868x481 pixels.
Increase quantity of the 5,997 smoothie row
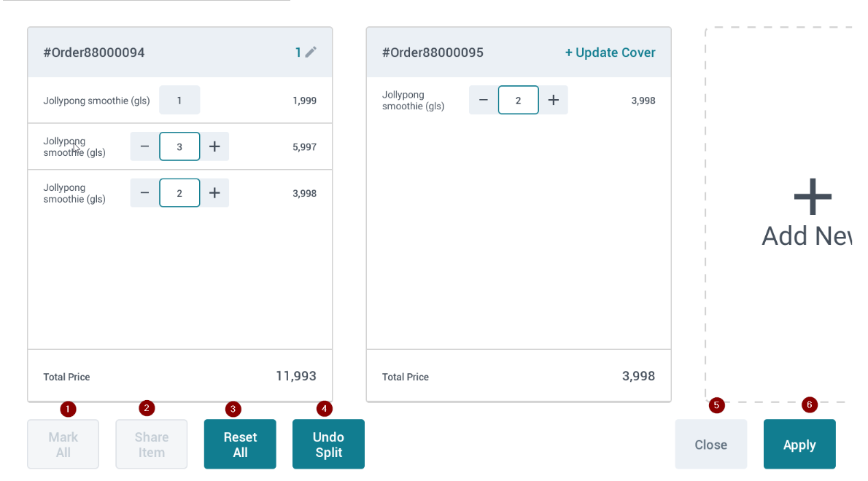pos(214,146)
